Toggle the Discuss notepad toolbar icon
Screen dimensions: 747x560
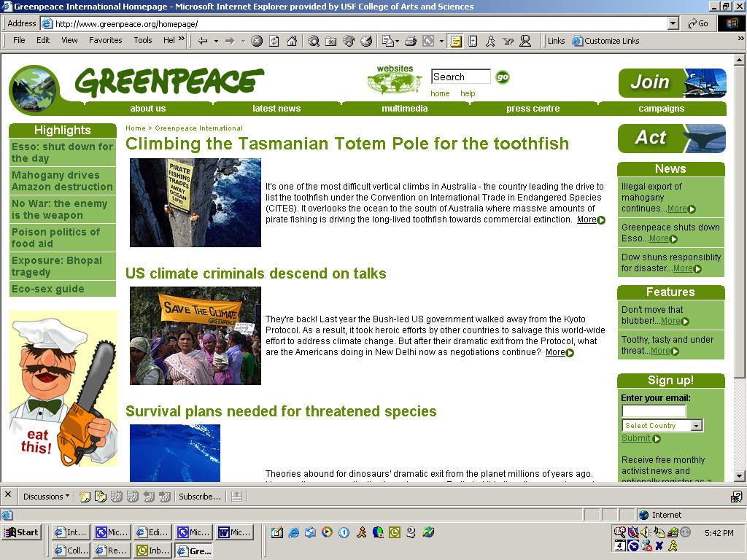pos(456,41)
